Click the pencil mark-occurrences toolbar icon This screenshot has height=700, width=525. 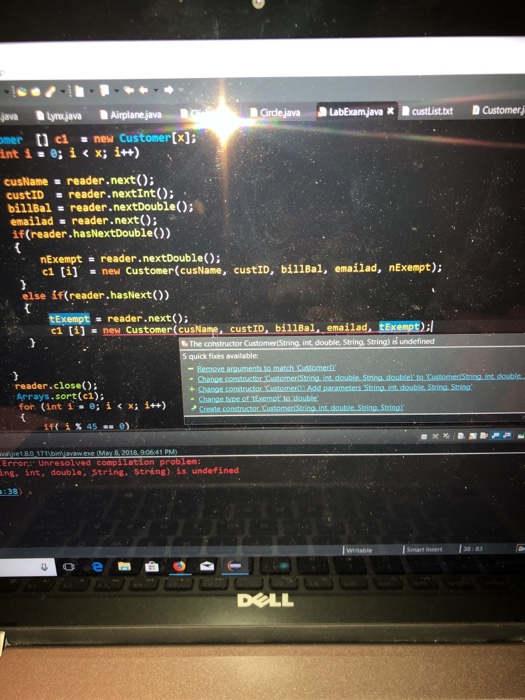click(50, 92)
